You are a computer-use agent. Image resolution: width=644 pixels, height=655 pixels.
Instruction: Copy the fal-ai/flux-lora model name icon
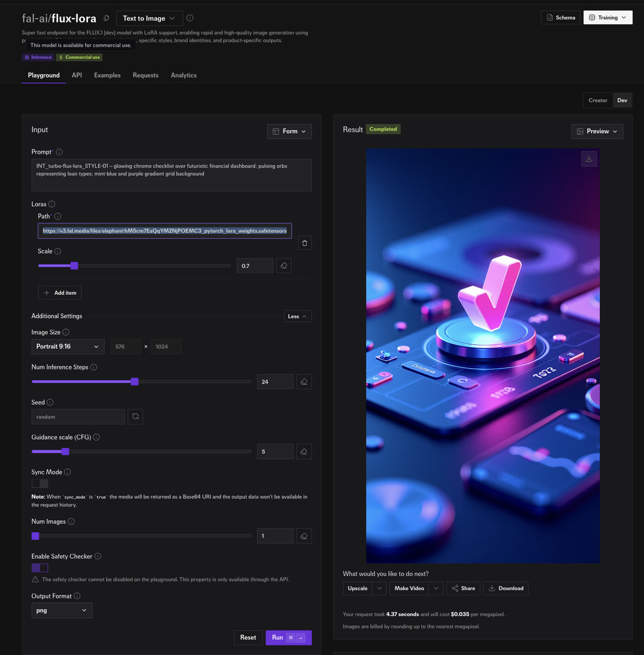[106, 18]
